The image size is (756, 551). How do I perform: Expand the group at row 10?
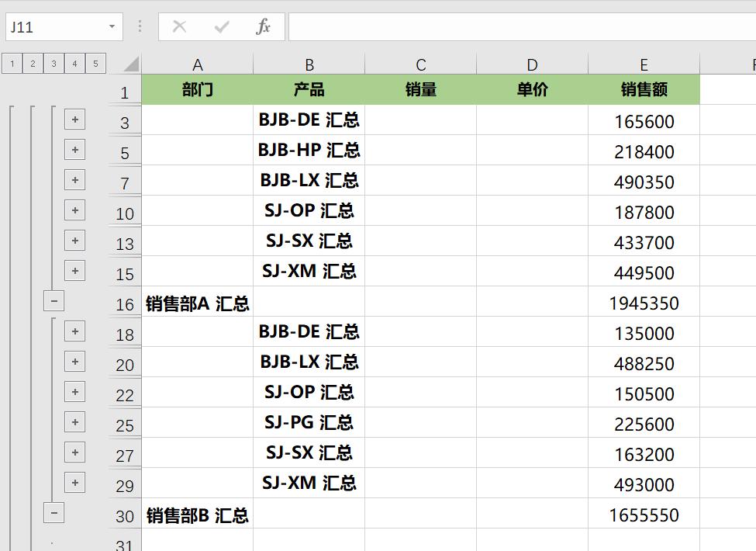coord(74,210)
